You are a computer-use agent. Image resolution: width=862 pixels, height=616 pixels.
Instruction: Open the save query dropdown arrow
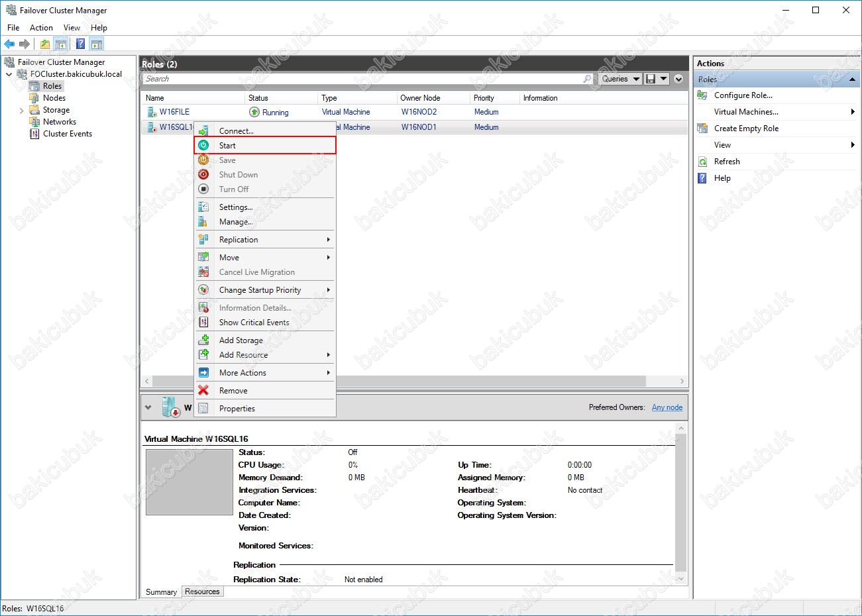coord(664,79)
